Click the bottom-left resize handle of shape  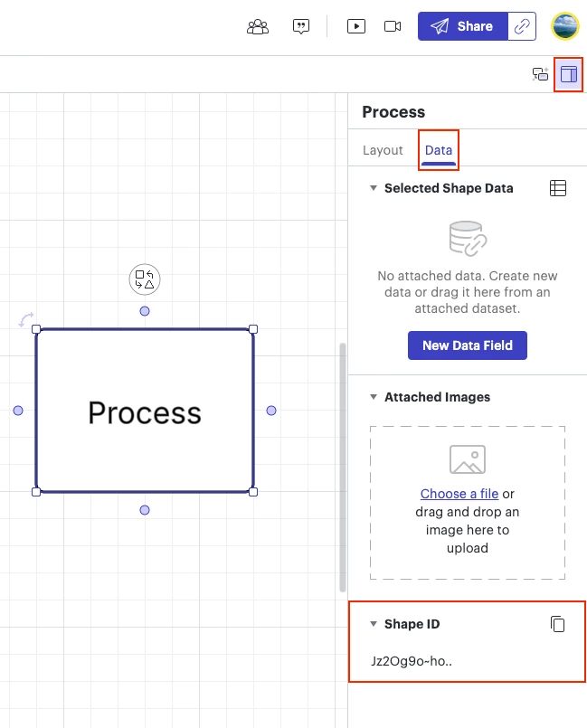(x=36, y=492)
